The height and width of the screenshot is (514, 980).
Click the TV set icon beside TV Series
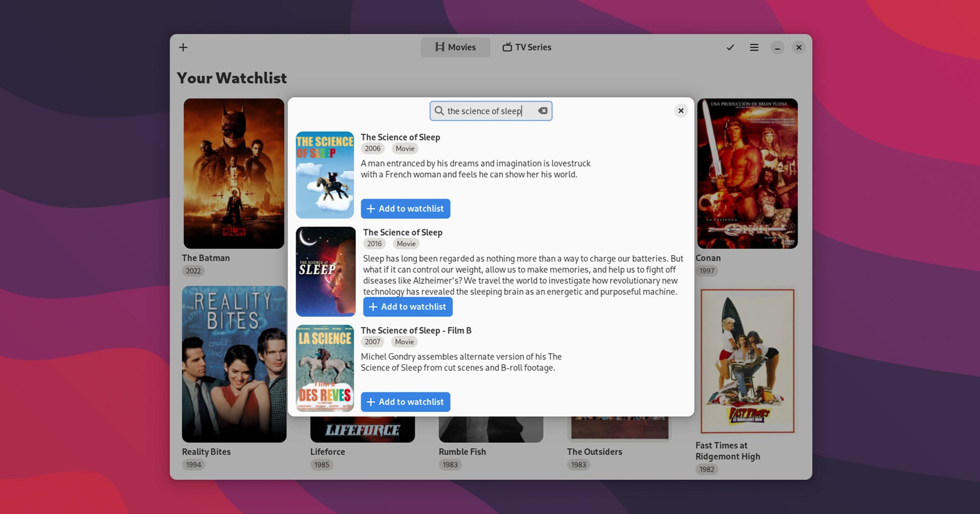click(x=506, y=47)
